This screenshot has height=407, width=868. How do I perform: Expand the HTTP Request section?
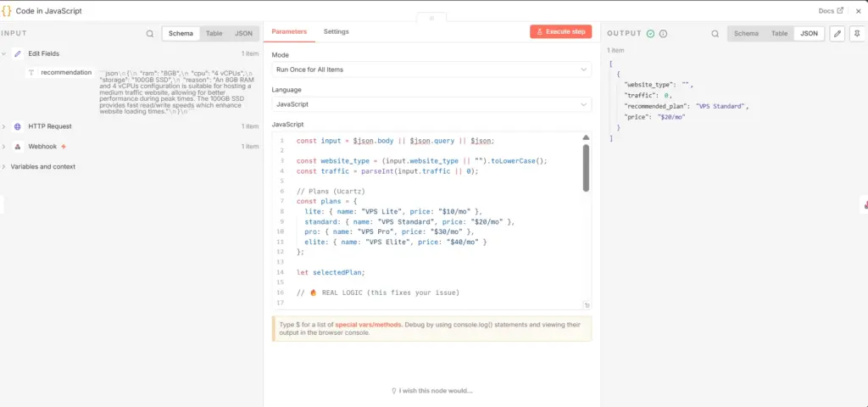tap(4, 126)
